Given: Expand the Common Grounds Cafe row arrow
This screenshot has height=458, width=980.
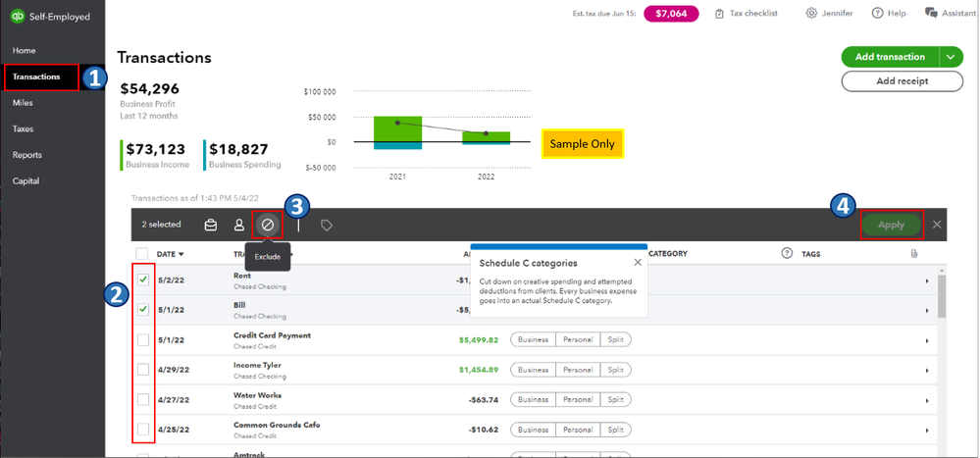Looking at the screenshot, I should point(927,431).
